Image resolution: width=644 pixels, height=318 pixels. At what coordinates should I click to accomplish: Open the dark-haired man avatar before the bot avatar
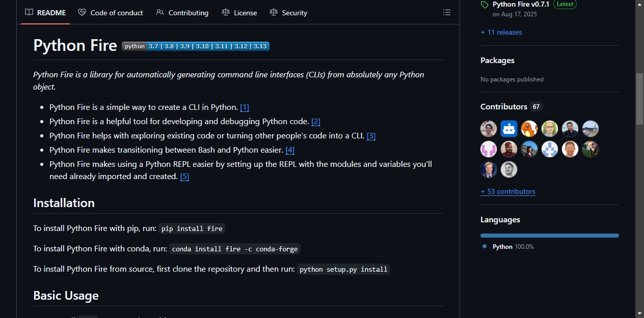489,129
